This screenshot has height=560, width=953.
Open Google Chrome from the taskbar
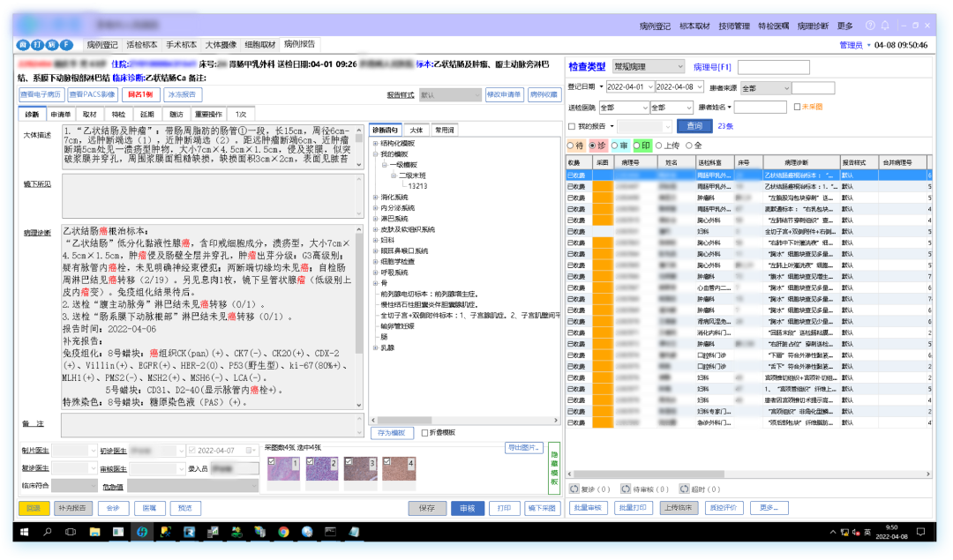(x=283, y=532)
